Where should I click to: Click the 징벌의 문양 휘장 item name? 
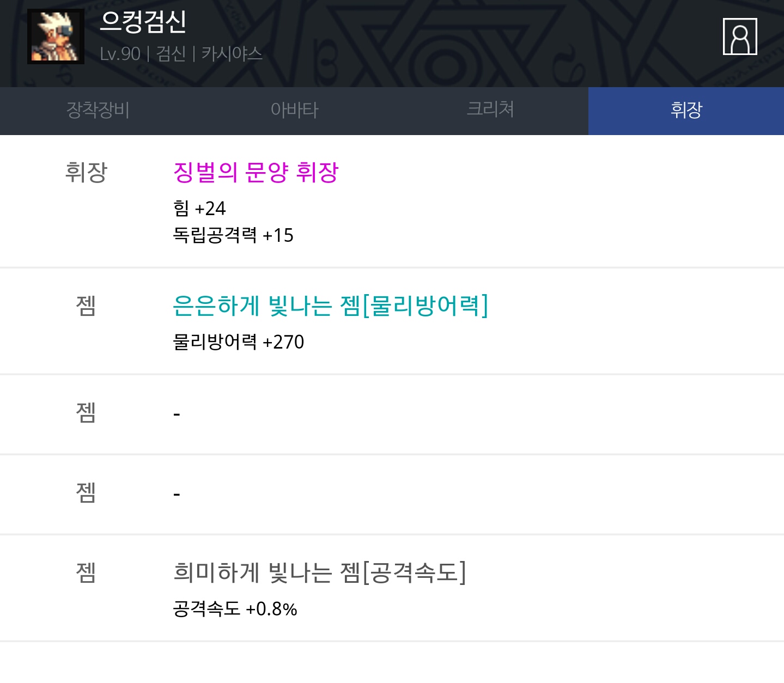256,173
